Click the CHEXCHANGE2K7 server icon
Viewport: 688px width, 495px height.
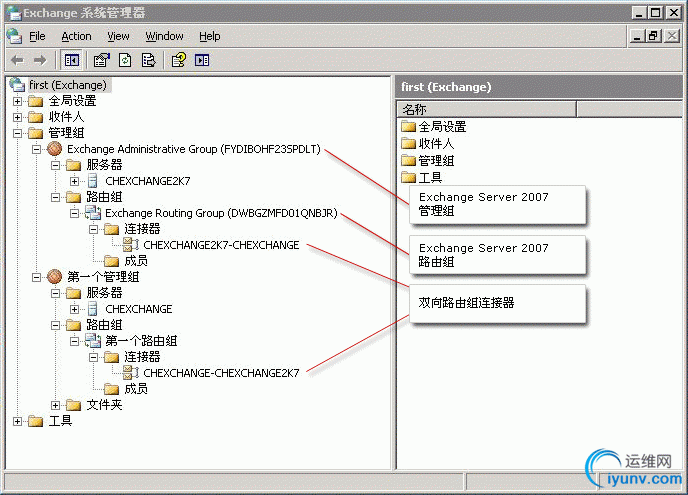tap(93, 181)
